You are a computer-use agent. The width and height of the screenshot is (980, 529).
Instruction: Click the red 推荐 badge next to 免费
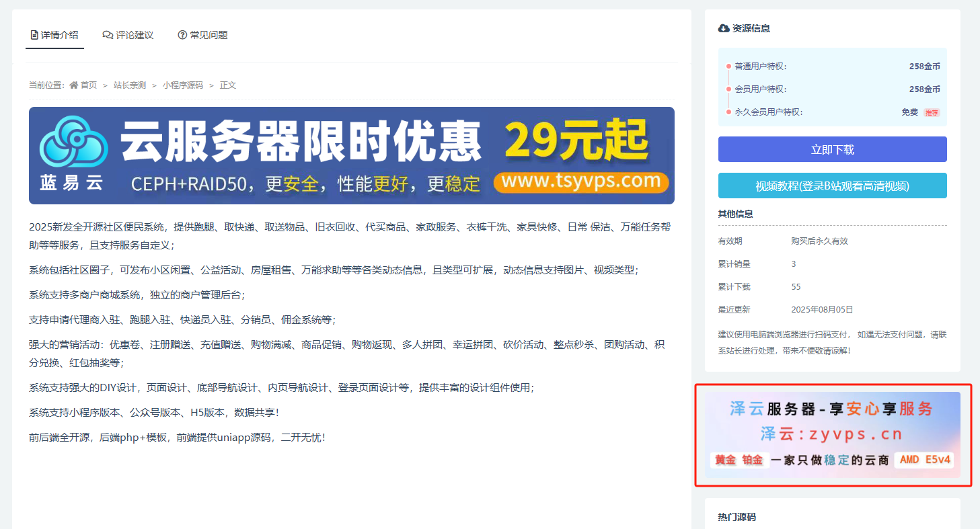tap(931, 113)
